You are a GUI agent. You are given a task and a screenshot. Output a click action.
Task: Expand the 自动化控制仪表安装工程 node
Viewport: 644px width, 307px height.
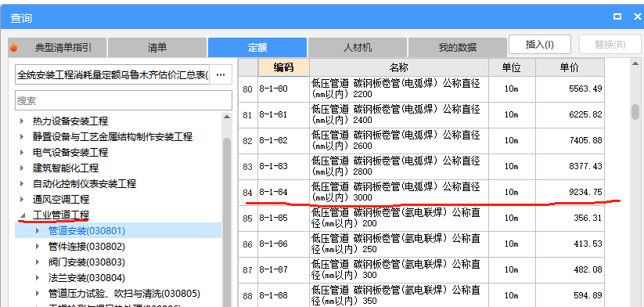click(22, 184)
